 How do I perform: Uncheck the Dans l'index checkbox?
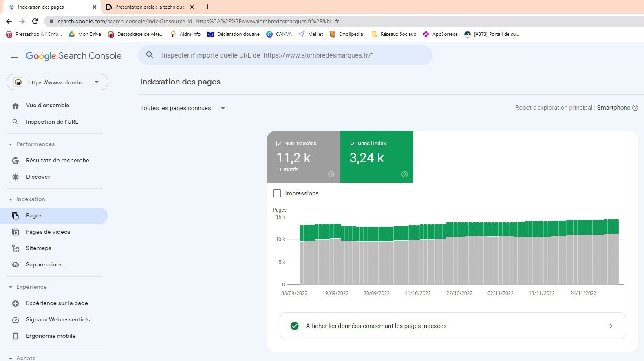click(x=353, y=144)
